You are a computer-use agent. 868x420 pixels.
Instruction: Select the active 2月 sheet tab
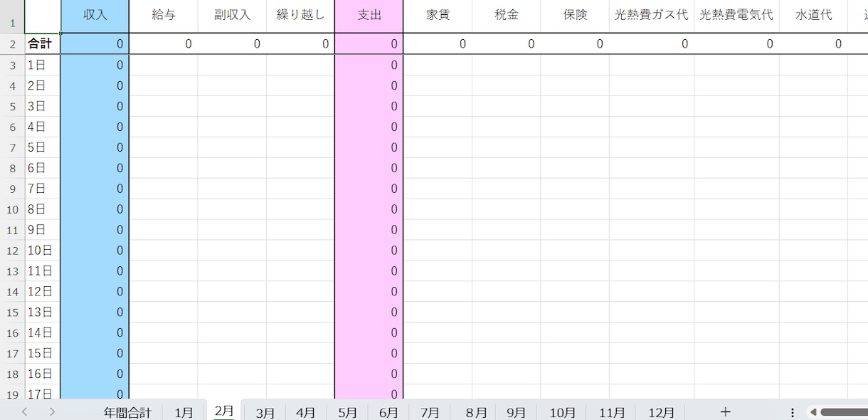(224, 411)
